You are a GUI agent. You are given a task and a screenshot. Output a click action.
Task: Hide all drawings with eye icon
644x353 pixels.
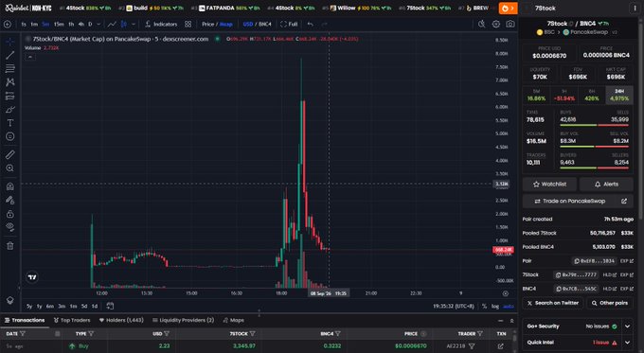click(9, 226)
